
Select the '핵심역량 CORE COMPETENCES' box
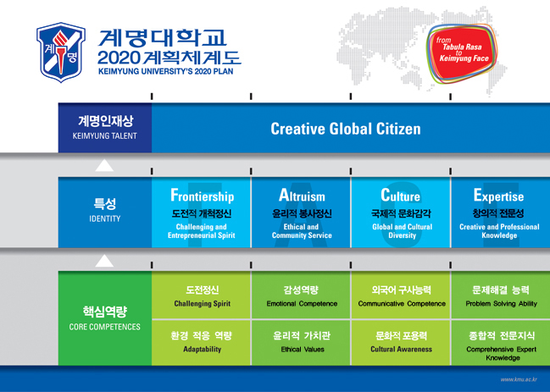pos(105,318)
